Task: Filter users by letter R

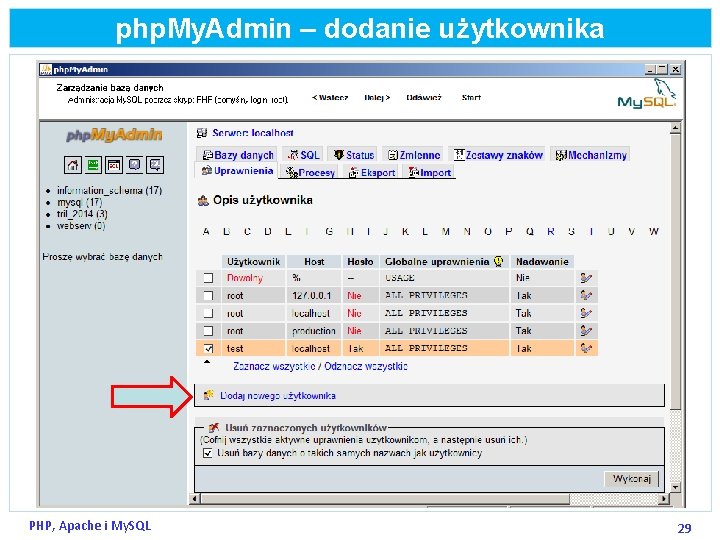Action: (x=551, y=231)
